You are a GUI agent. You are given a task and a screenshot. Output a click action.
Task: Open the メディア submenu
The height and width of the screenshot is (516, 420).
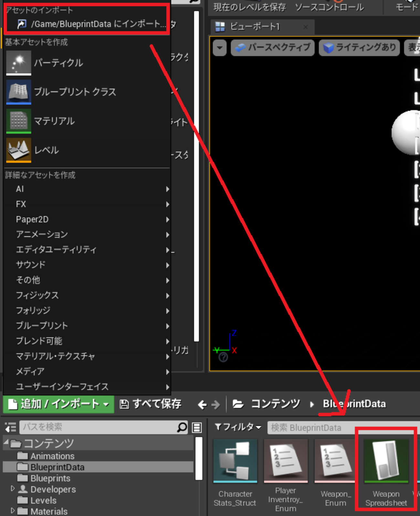pos(87,371)
